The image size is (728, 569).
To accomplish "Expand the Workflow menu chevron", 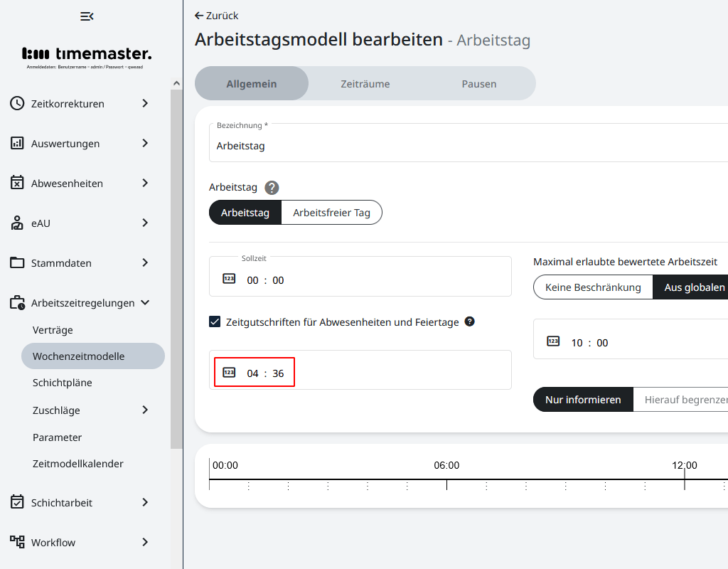I will tap(145, 542).
